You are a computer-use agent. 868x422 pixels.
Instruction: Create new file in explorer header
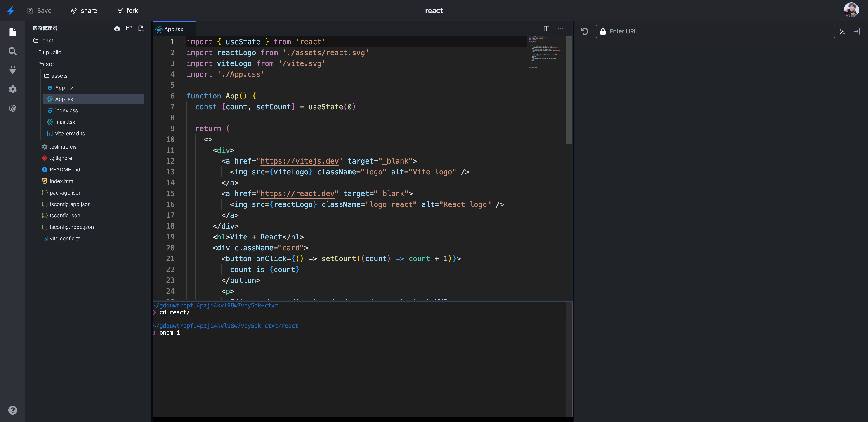141,28
